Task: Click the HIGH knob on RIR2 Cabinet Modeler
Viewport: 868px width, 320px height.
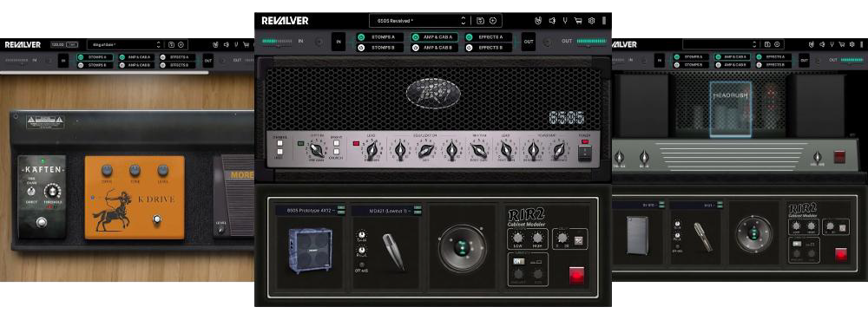Action: coord(537,238)
